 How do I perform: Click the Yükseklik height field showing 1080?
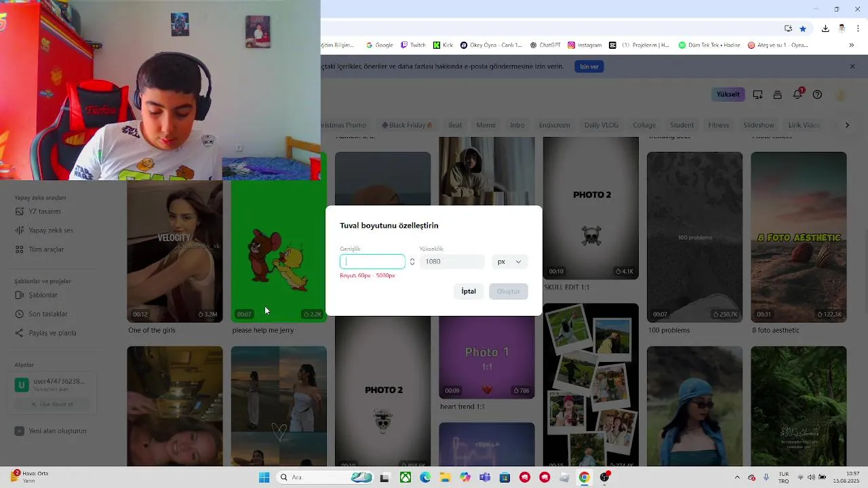[452, 262]
